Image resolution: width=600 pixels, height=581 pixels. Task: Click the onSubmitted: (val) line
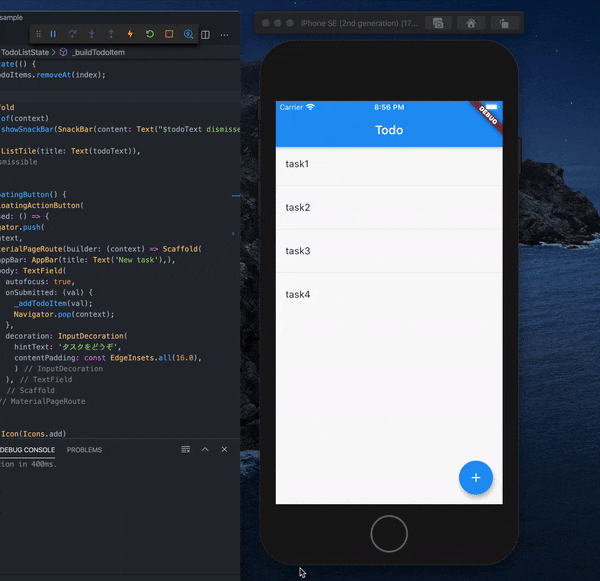pos(49,292)
